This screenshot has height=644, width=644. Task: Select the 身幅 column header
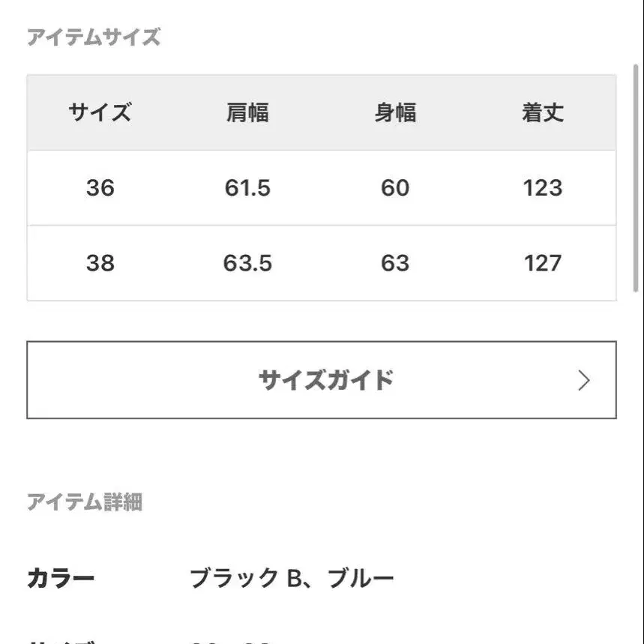[395, 112]
